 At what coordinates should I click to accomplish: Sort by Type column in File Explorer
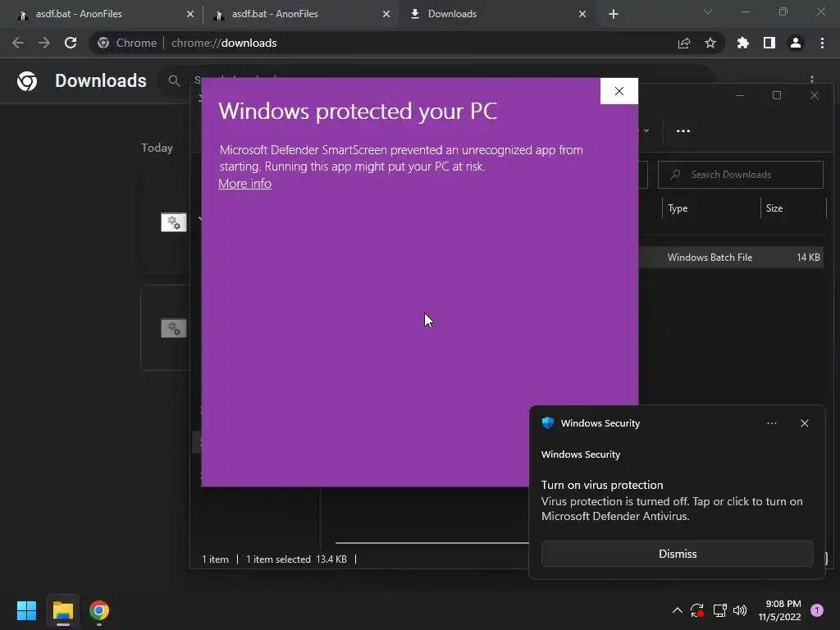tap(678, 208)
